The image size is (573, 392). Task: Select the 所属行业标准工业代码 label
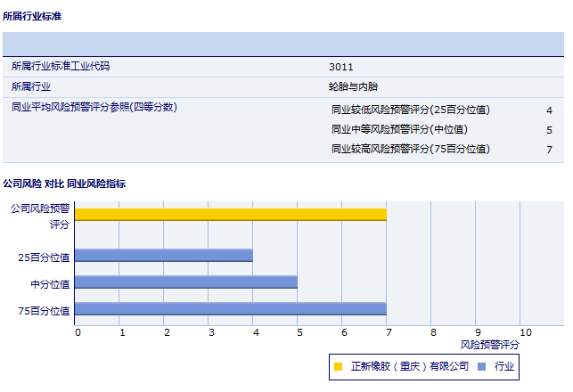(61, 66)
